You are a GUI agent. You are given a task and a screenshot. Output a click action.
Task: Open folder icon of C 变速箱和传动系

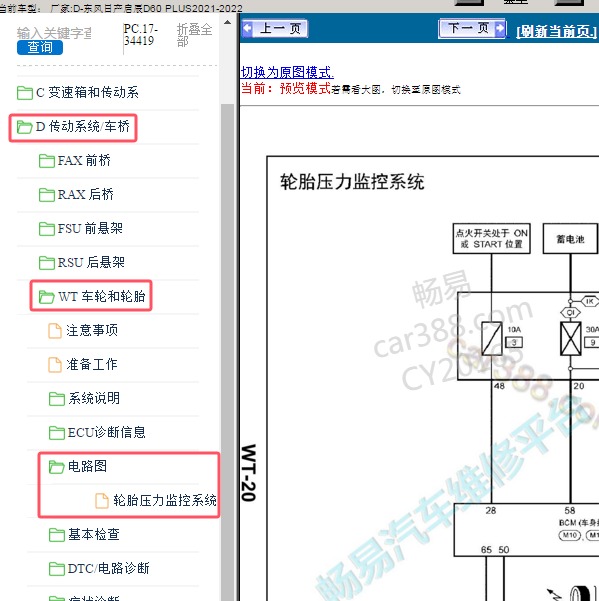point(25,93)
